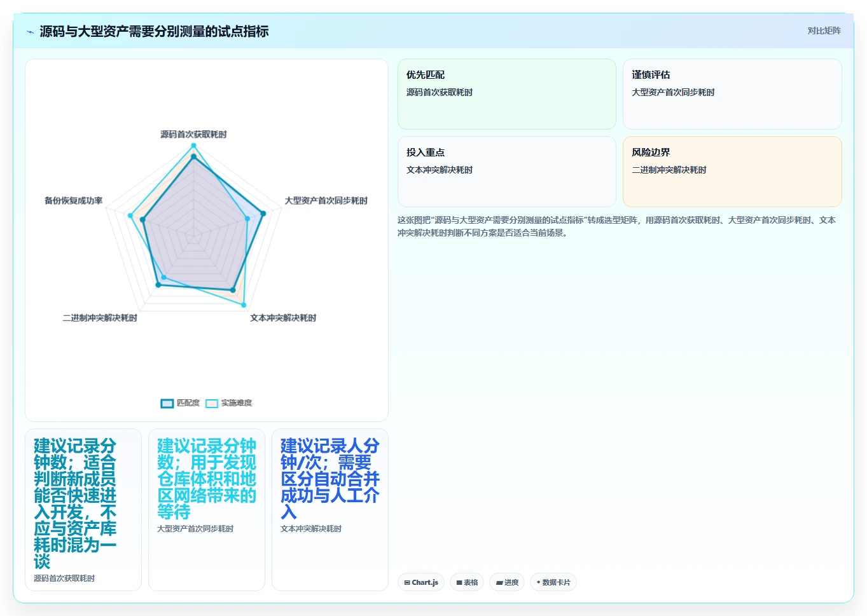
Task: Click 文本冲突解决耗时 caption in third stat card
Action: point(311,529)
